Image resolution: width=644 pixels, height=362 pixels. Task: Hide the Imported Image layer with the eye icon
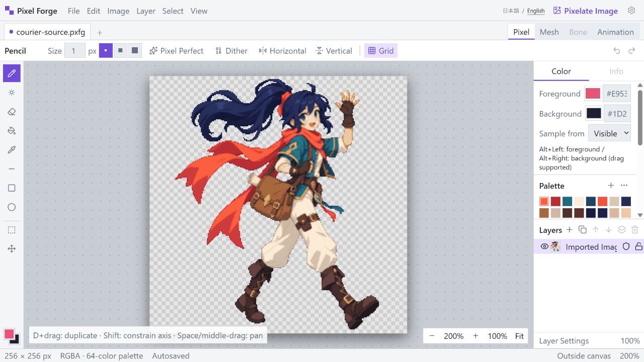544,246
